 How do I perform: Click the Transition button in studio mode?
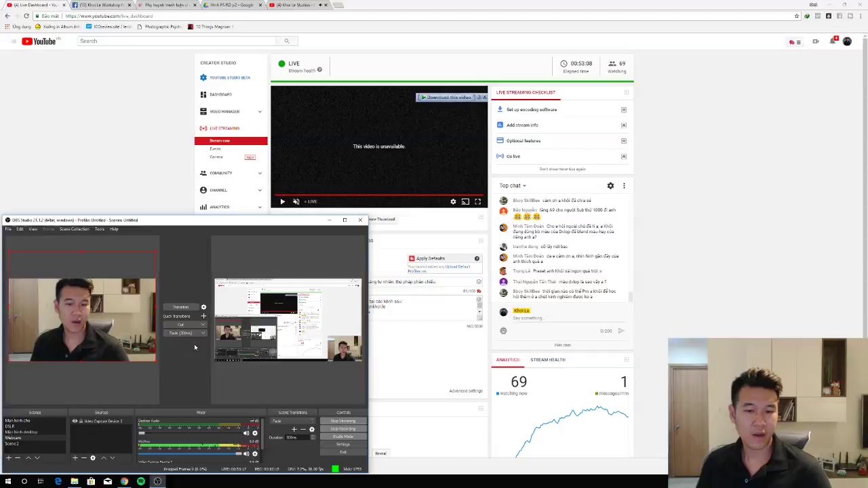pyautogui.click(x=180, y=307)
